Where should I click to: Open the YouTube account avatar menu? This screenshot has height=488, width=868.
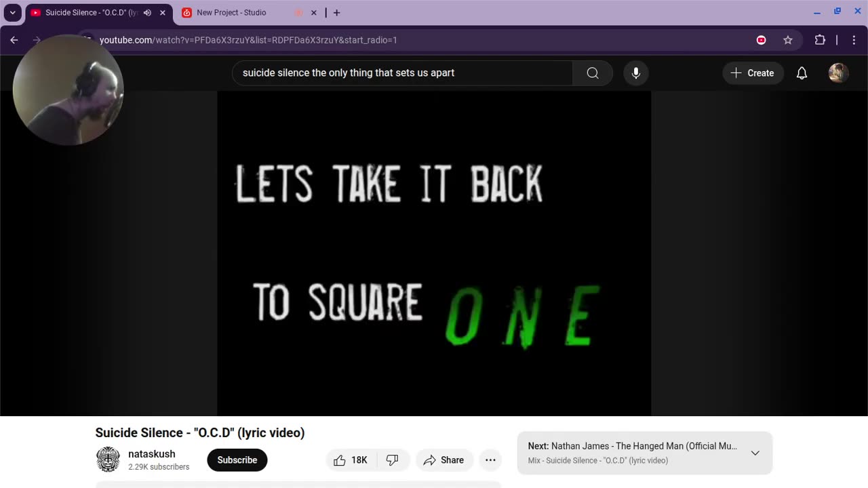[x=838, y=73]
